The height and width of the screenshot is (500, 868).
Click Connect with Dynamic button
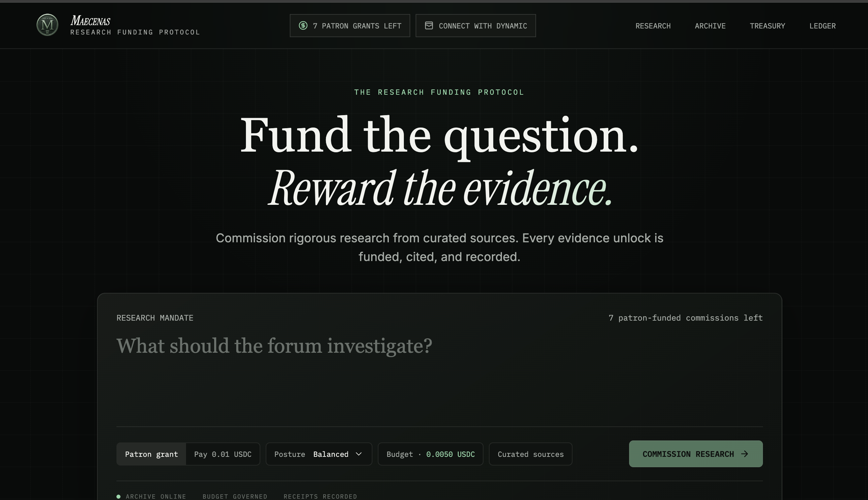click(475, 26)
